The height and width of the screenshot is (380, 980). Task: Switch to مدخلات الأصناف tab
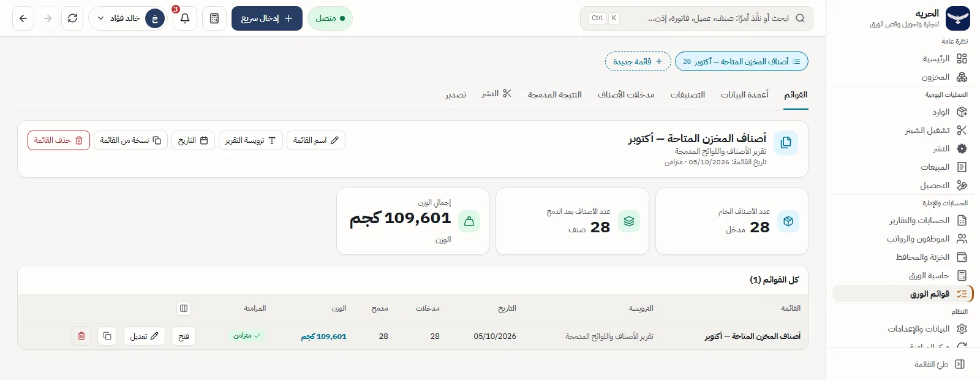tap(626, 95)
